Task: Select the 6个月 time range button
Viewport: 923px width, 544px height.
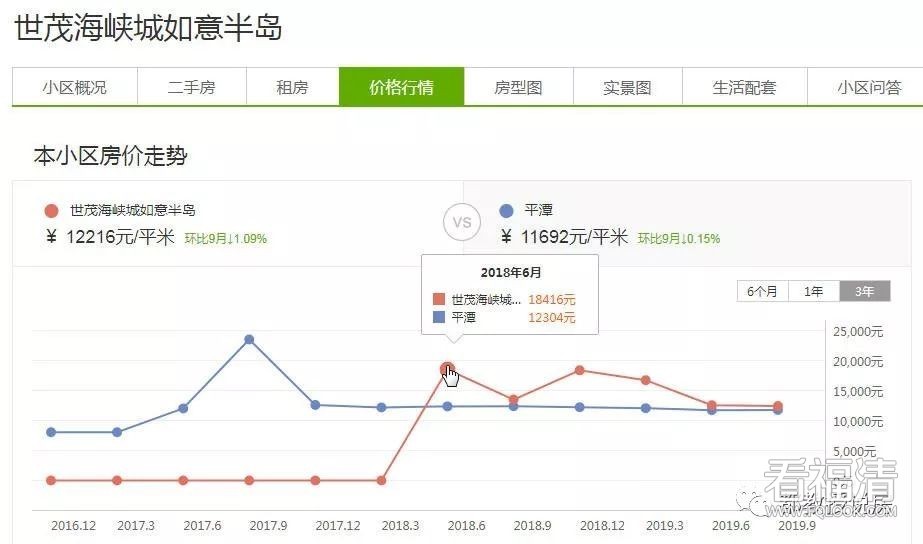Action: click(x=762, y=291)
